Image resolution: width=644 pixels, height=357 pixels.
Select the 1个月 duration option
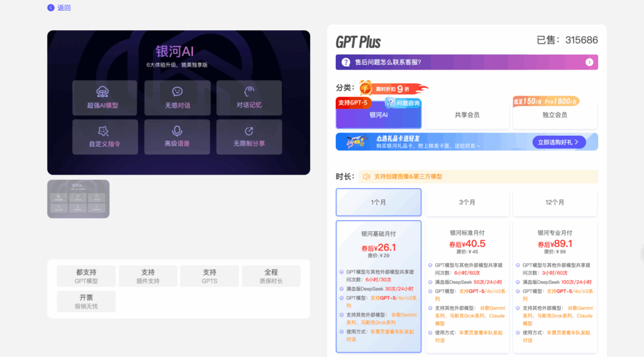pyautogui.click(x=379, y=202)
